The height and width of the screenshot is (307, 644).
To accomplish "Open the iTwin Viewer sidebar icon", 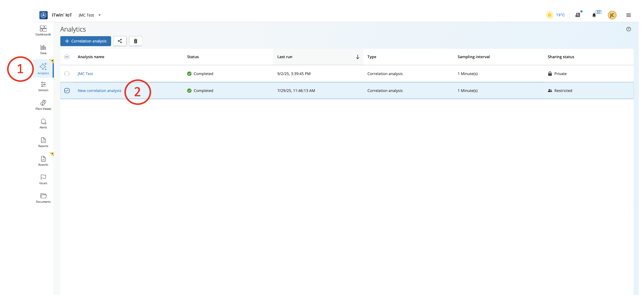I will 43,105.
